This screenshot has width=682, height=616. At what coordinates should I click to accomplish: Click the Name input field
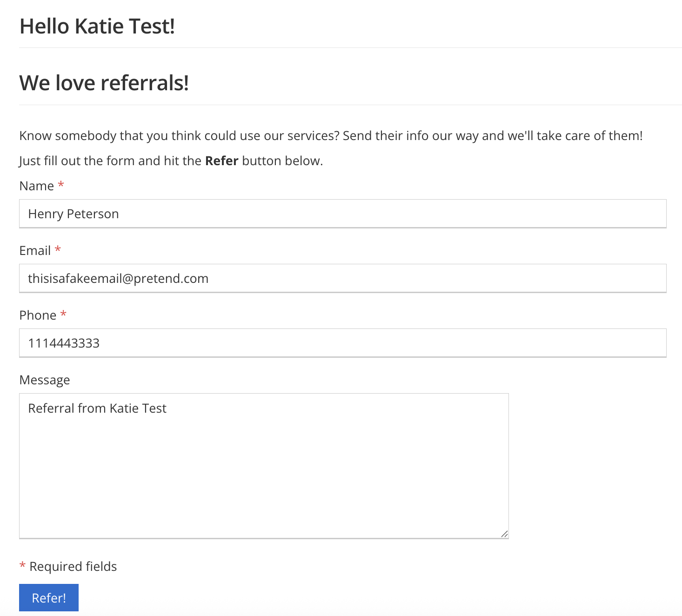(342, 214)
